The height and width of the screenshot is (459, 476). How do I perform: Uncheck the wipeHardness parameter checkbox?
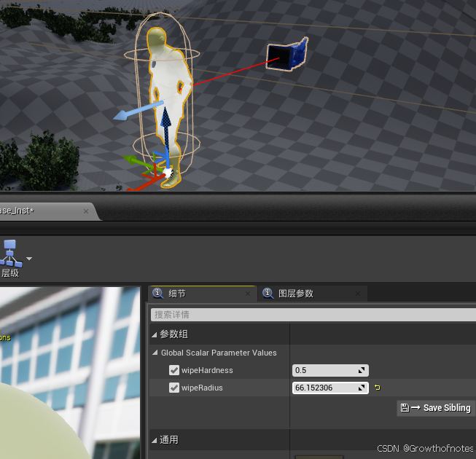pyautogui.click(x=174, y=370)
